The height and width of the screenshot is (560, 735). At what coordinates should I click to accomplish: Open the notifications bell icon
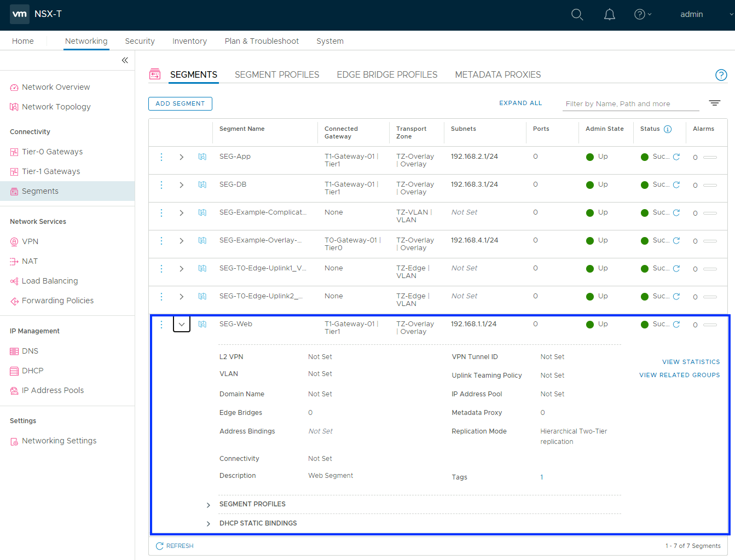coord(609,15)
